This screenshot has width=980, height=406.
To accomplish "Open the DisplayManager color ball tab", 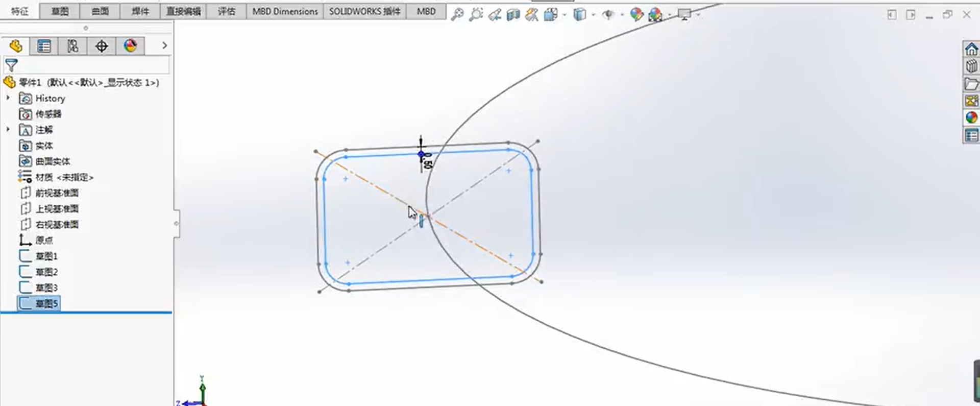I will pyautogui.click(x=130, y=46).
